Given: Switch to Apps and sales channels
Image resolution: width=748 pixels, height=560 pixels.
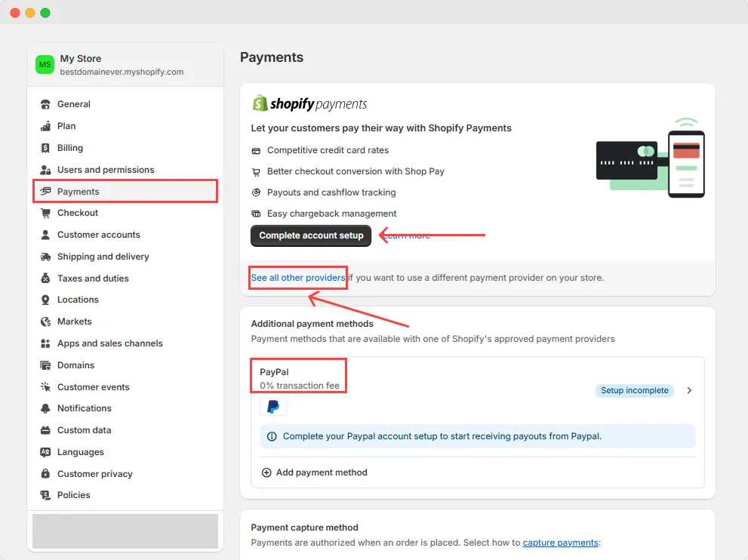Looking at the screenshot, I should coord(109,343).
